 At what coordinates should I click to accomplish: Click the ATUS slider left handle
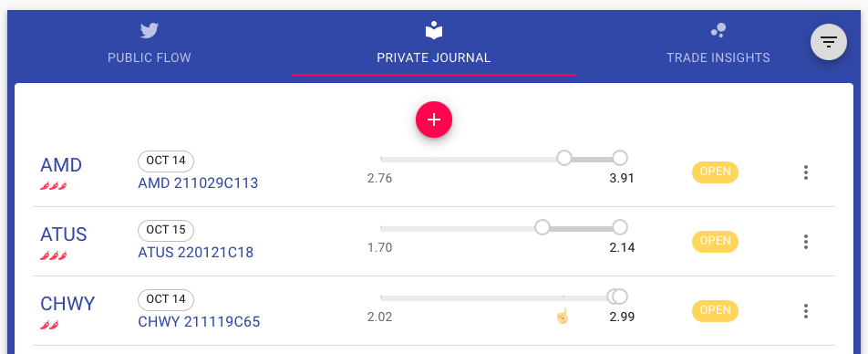(542, 227)
